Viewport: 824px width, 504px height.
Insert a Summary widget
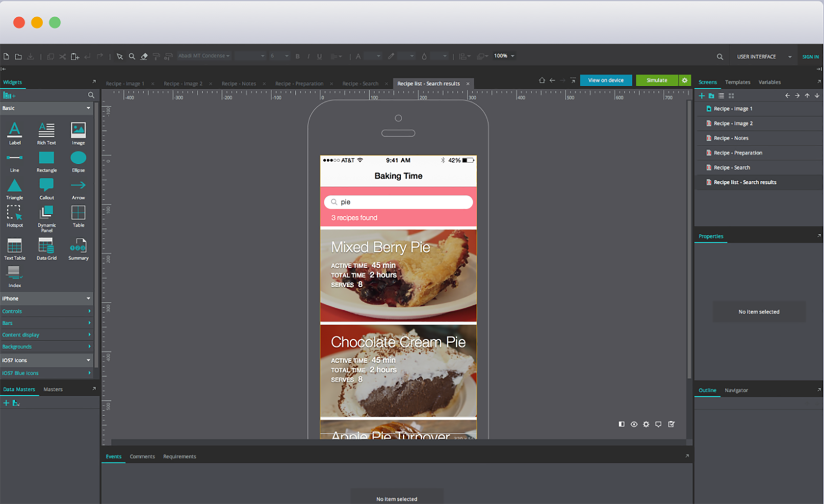(78, 249)
